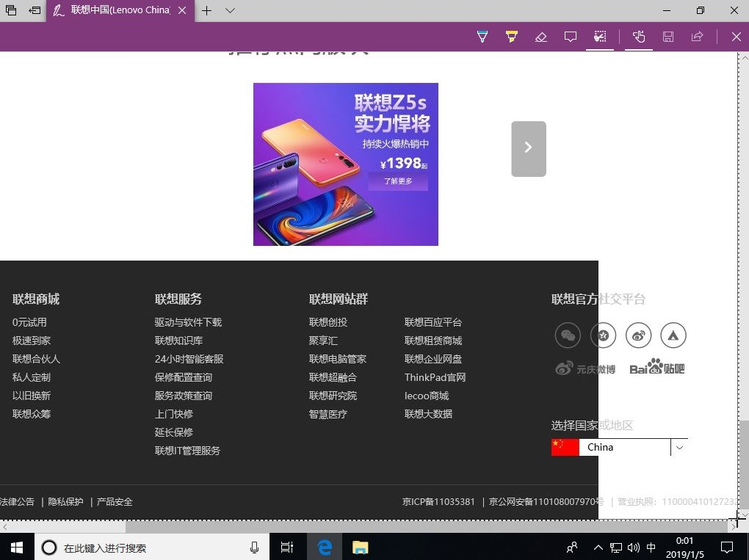
Task: Open the 极速到家 link
Action: pos(32,341)
